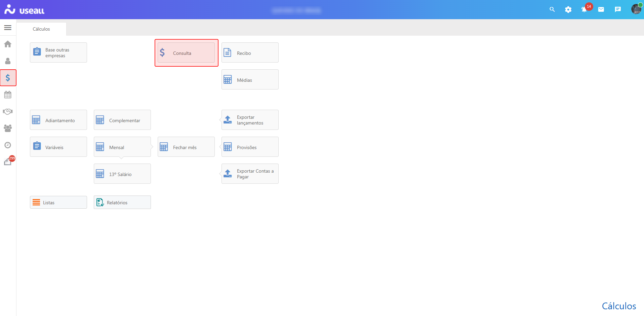Open the notifications bell with 14 badge
The image size is (644, 316).
pyautogui.click(x=585, y=9)
